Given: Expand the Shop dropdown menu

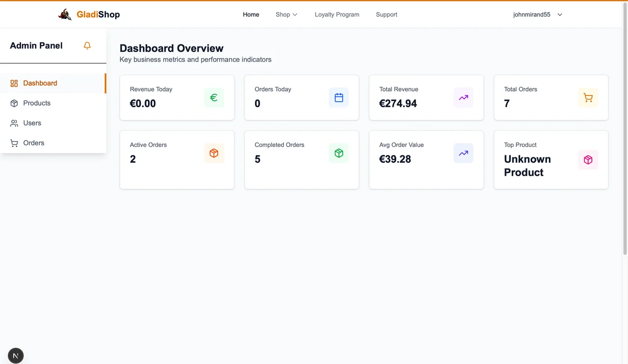Looking at the screenshot, I should point(286,15).
